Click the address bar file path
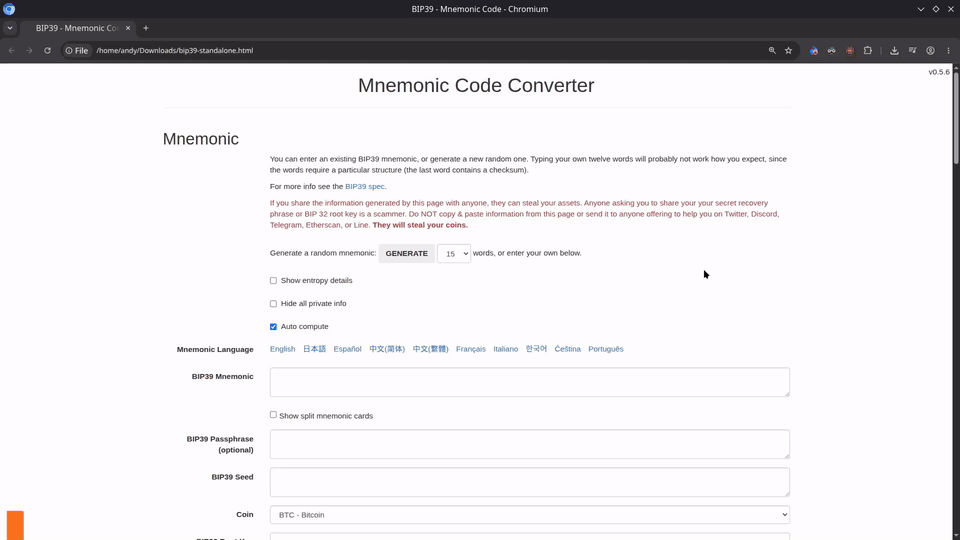 pyautogui.click(x=174, y=51)
